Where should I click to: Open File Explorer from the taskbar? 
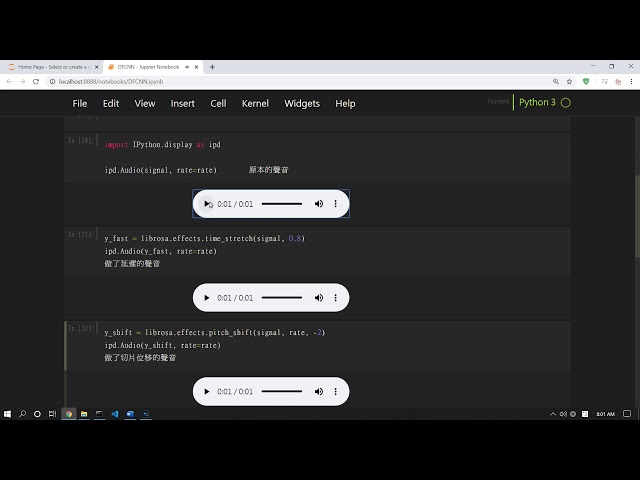point(84,414)
